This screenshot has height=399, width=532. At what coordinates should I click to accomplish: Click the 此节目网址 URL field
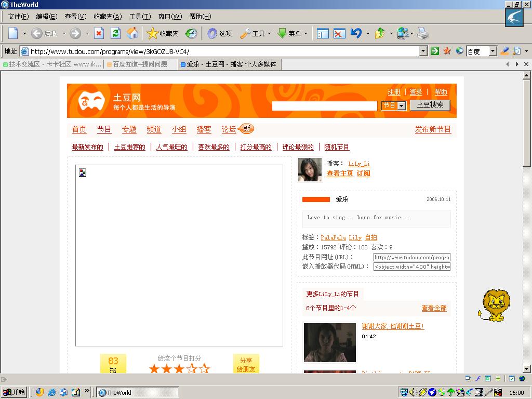pos(412,257)
